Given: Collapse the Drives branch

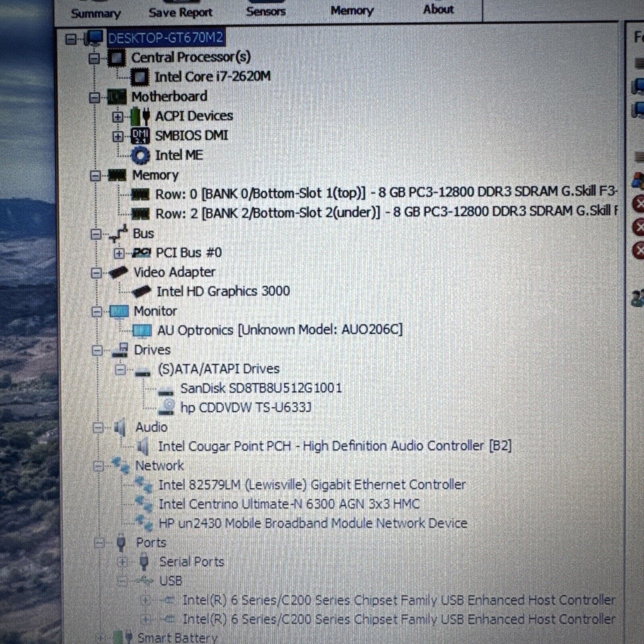Looking at the screenshot, I should point(97,350).
